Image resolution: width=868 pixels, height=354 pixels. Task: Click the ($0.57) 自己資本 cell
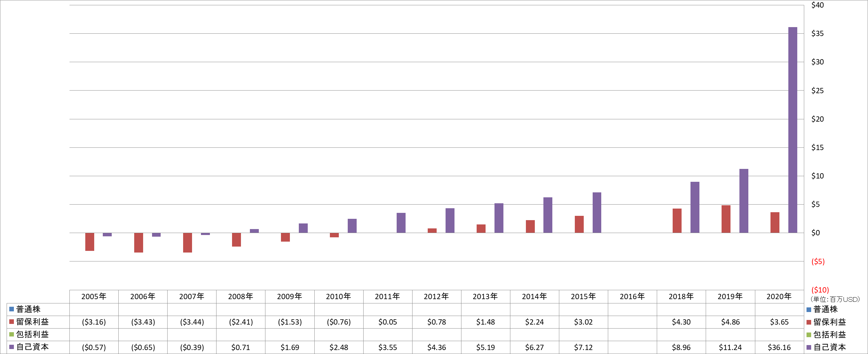click(x=94, y=347)
